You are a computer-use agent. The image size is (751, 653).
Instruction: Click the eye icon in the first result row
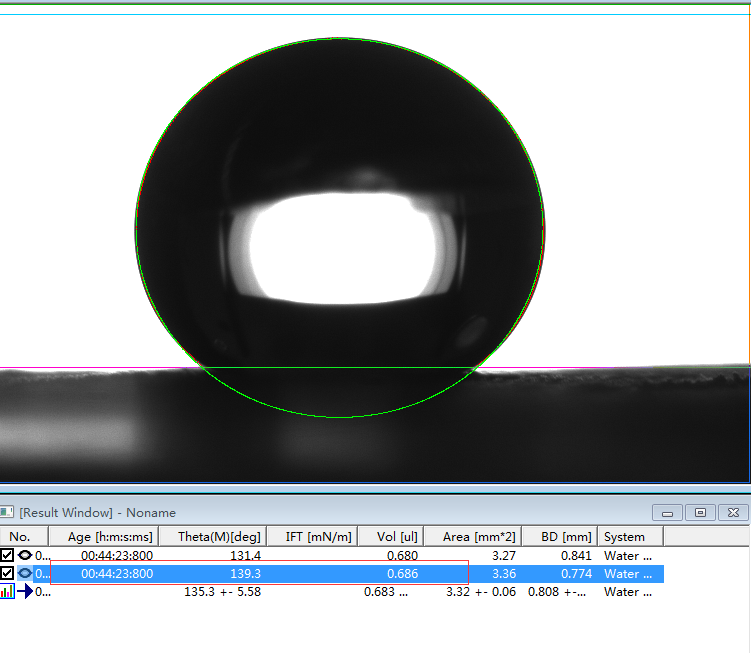pos(25,555)
